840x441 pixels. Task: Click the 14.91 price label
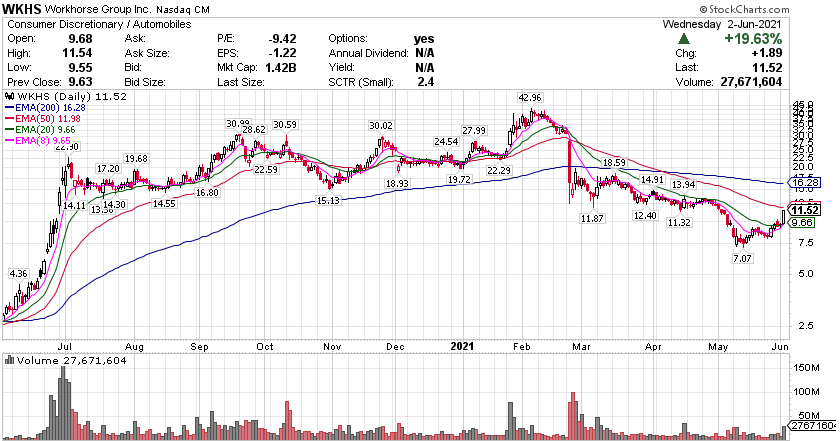[x=652, y=180]
